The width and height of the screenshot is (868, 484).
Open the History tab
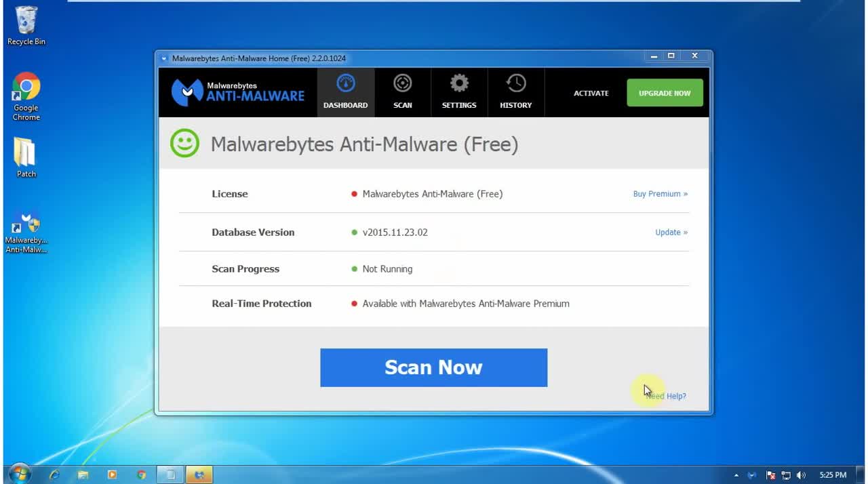516,93
